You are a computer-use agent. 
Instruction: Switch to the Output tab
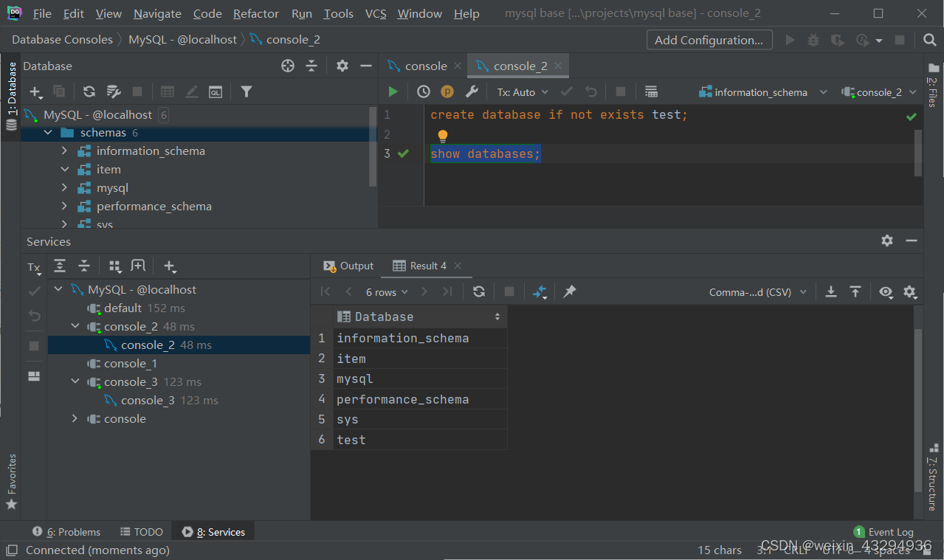pos(349,266)
